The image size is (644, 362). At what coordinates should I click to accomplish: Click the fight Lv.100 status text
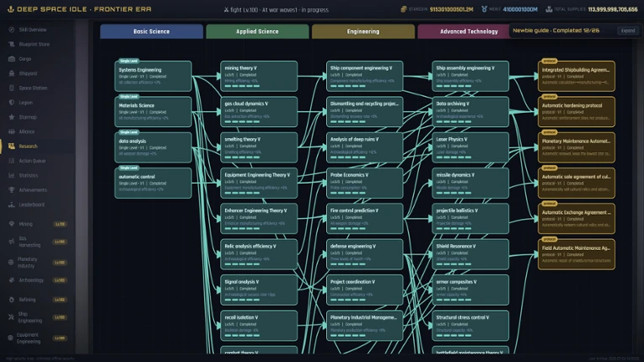point(244,10)
